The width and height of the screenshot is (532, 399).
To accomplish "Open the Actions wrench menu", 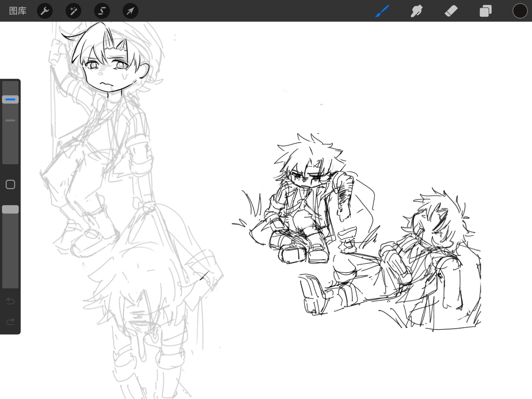I will coord(45,11).
